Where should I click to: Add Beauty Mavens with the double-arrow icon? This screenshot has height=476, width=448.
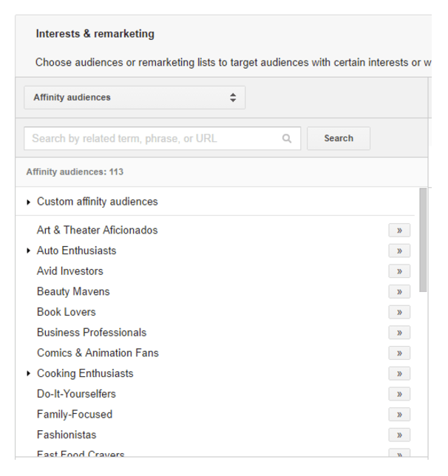coord(399,292)
